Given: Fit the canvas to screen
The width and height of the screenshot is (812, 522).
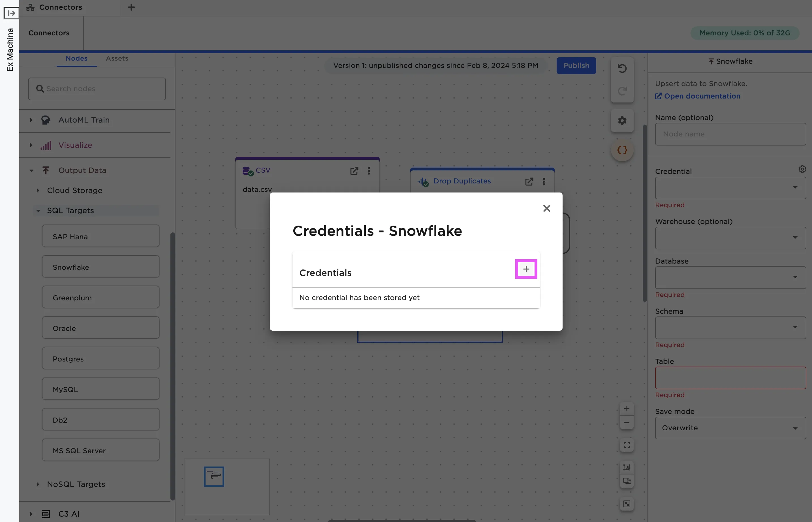Looking at the screenshot, I should pos(627,445).
